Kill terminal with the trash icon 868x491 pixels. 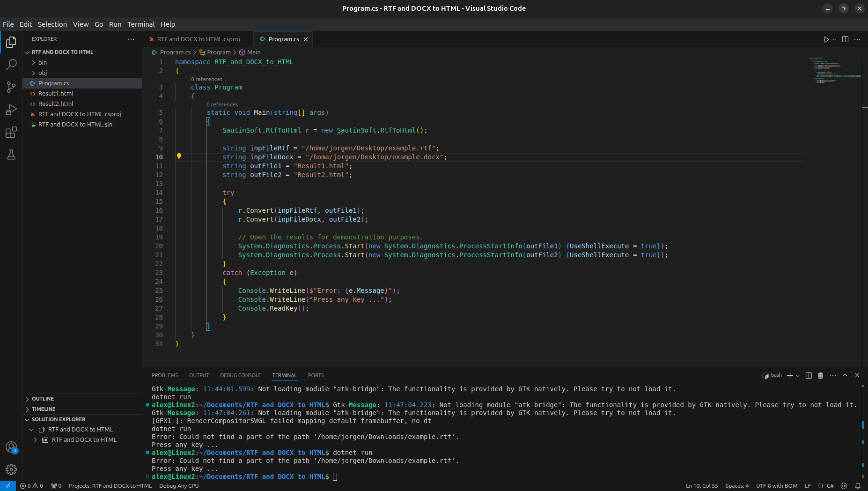coord(820,375)
